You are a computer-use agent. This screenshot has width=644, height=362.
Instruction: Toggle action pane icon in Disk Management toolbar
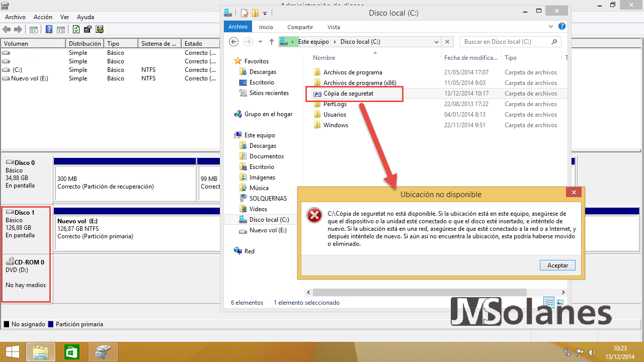point(60,30)
